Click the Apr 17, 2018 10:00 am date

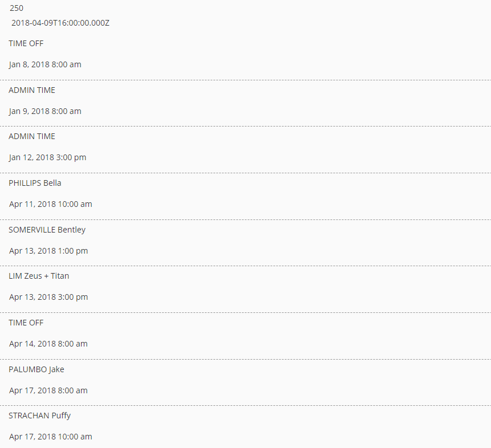(x=51, y=437)
